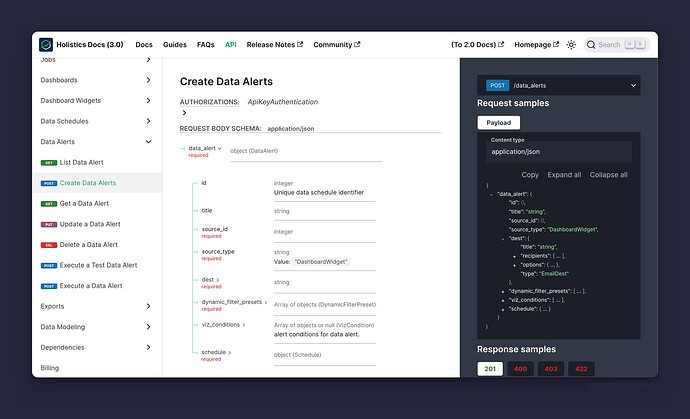The width and height of the screenshot is (690, 419).
Task: Click the search magnifier icon
Action: (591, 44)
